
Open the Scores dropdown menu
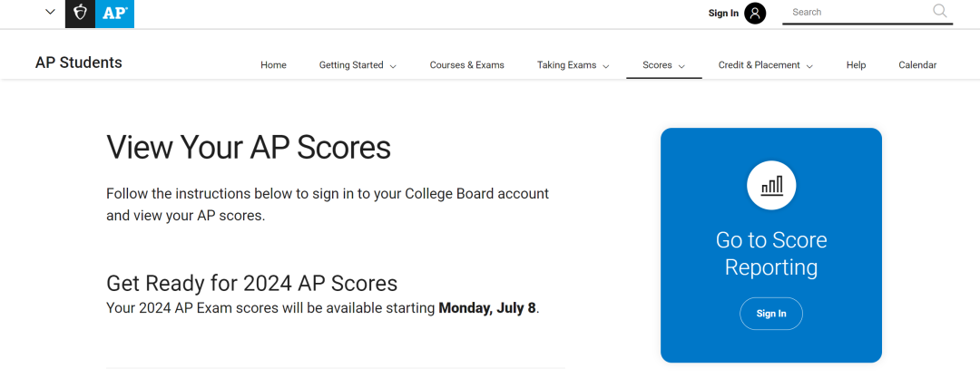[663, 65]
